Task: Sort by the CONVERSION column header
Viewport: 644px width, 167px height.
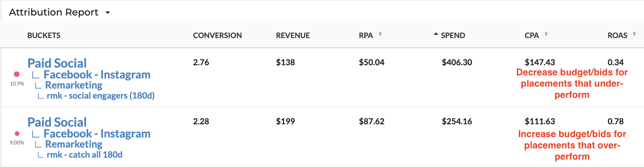Action: click(217, 35)
